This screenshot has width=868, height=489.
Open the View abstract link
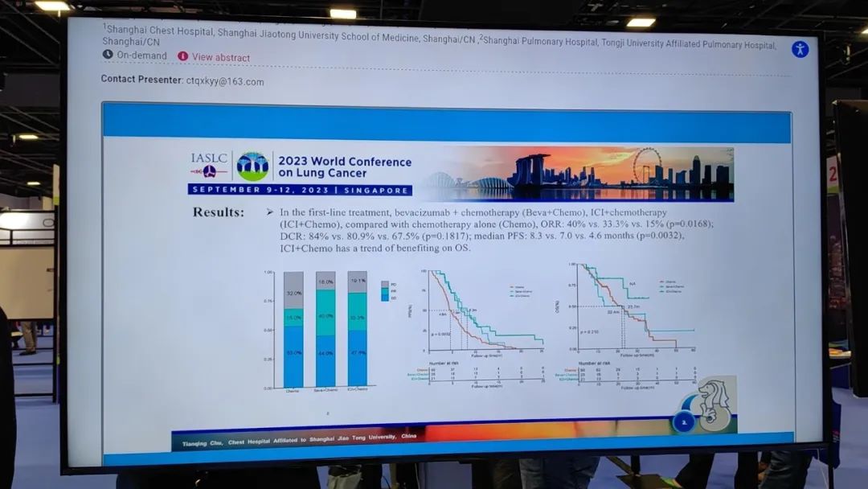tap(220, 58)
